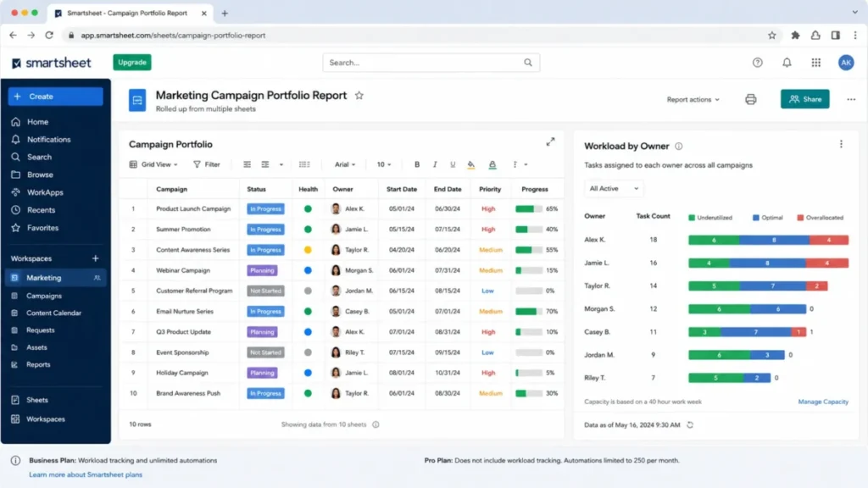Bookmark this page with browser star
This screenshot has width=868, height=488.
(771, 35)
